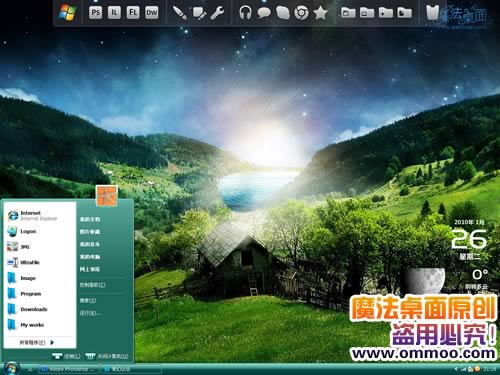Viewport: 500px width, 375px height.
Task: Click the Windows flag logo in the top dock
Action: (x=67, y=12)
